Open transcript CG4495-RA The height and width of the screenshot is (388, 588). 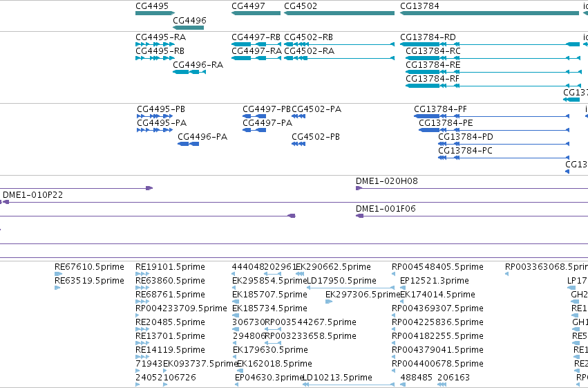pos(155,44)
